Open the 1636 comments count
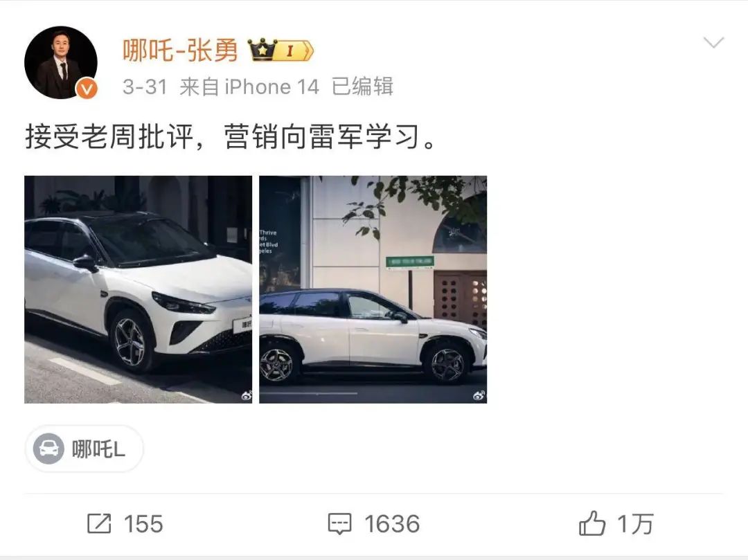Viewport: 748px width, 560px height. pos(392,524)
